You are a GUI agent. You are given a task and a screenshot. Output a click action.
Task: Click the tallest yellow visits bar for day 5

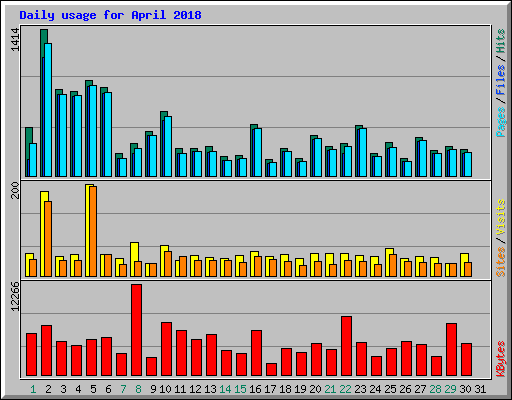[88, 230]
